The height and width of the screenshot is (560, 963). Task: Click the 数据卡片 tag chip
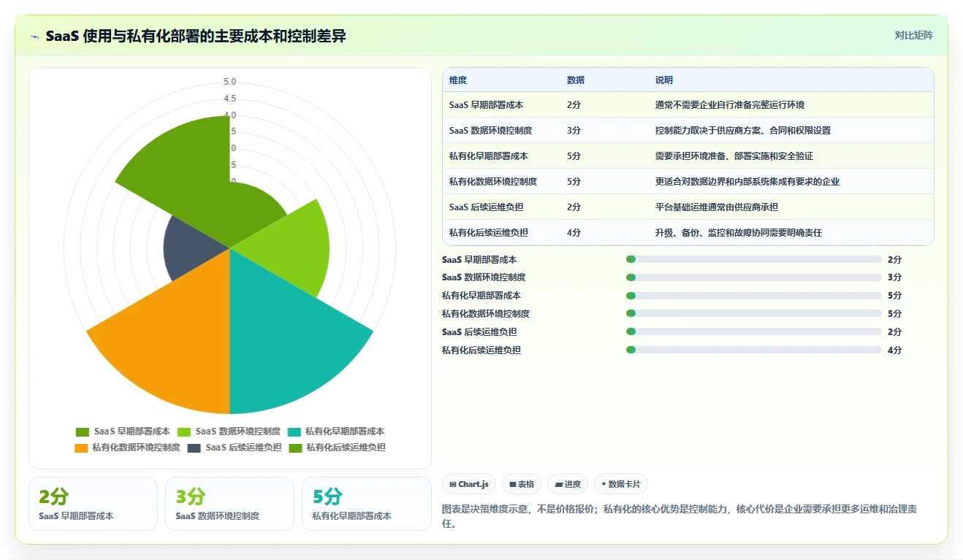coord(621,484)
